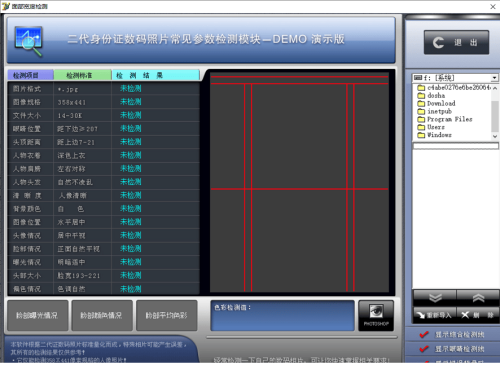Click the empty file list pane below folders
The height and width of the screenshot is (365, 500).
tap(456, 218)
